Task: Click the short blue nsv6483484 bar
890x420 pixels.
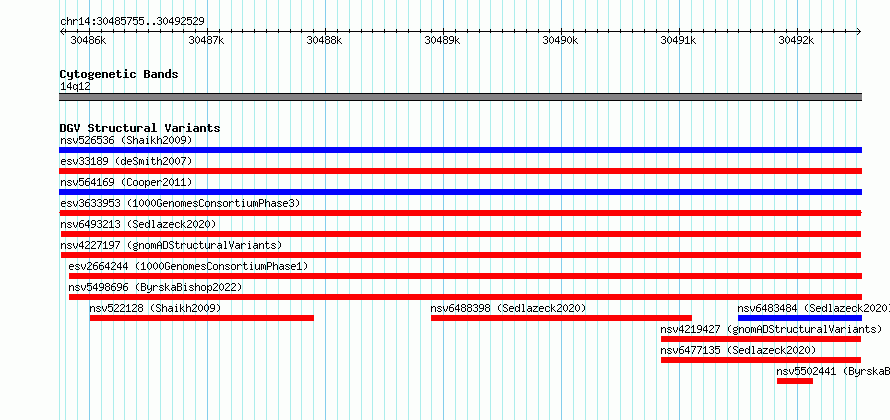Action: click(x=800, y=318)
